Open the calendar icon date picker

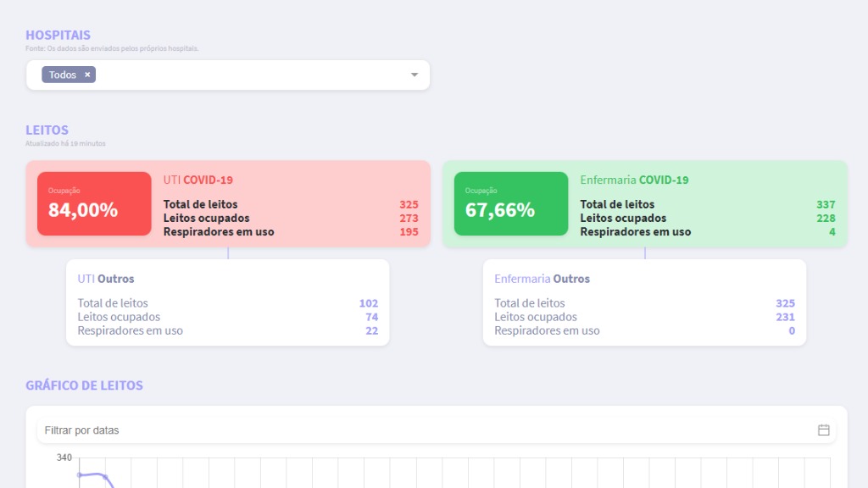(823, 430)
